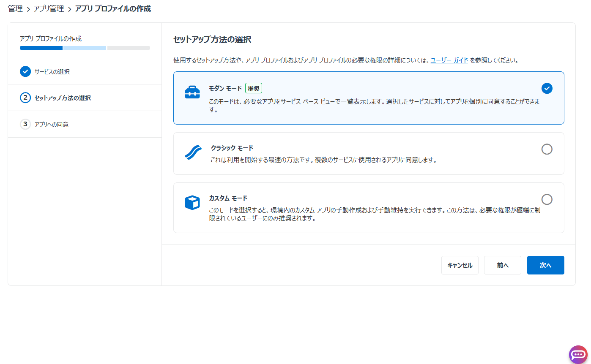Image resolution: width=591 pixels, height=364 pixels.
Task: Click the カスタム モード title
Action: tap(228, 198)
